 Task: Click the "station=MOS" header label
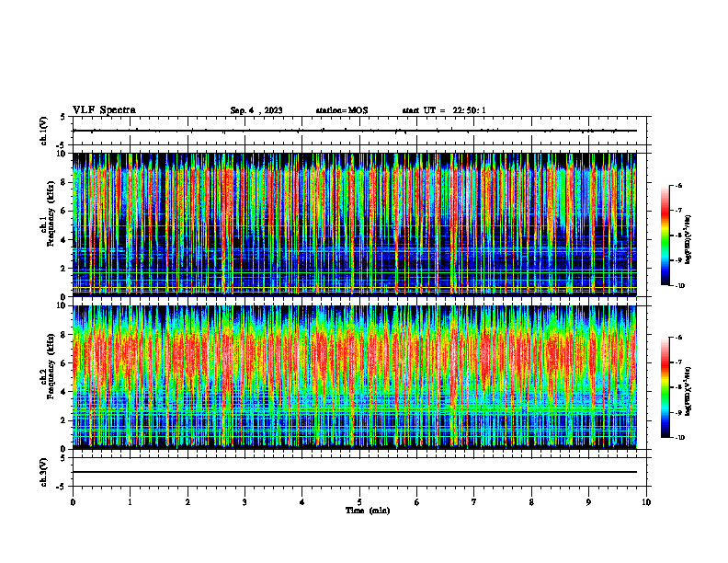point(342,110)
